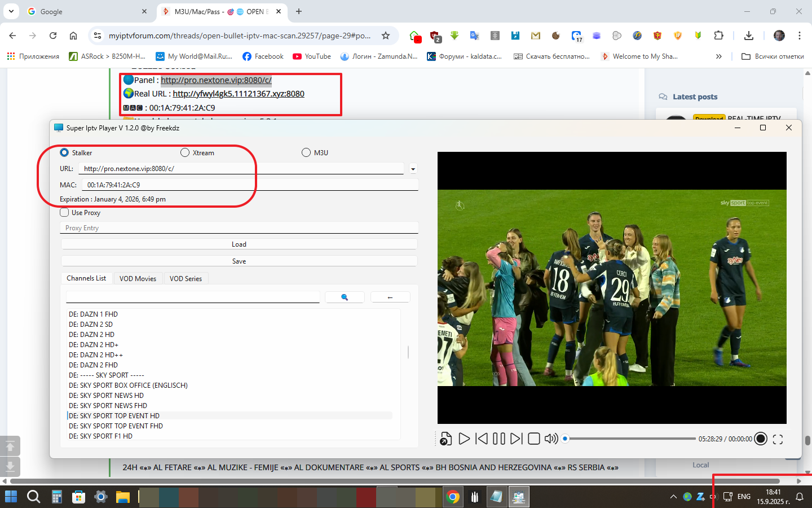Click the channel list vertical scrollbar
The image size is (812, 508).
(x=408, y=352)
